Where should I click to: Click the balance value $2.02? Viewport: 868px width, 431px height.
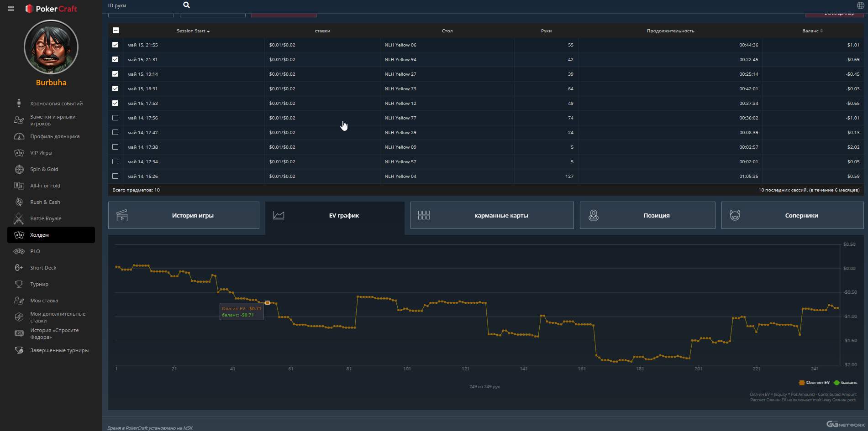853,147
